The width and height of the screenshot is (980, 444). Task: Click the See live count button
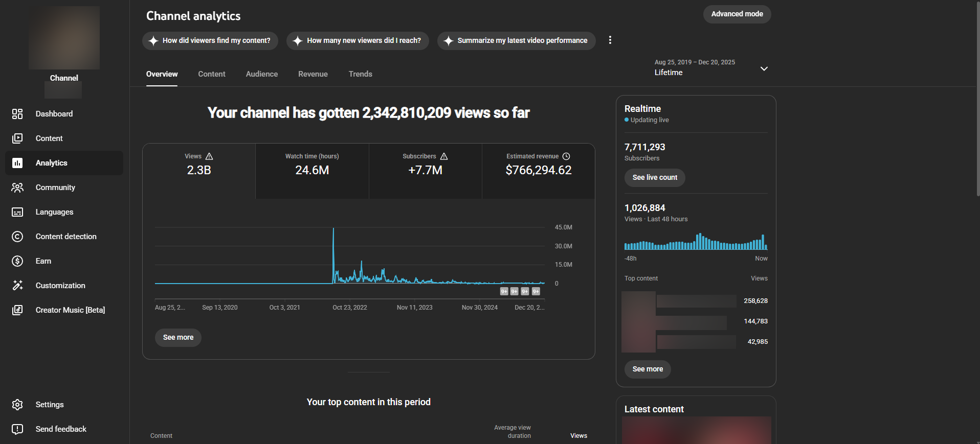[x=654, y=177]
